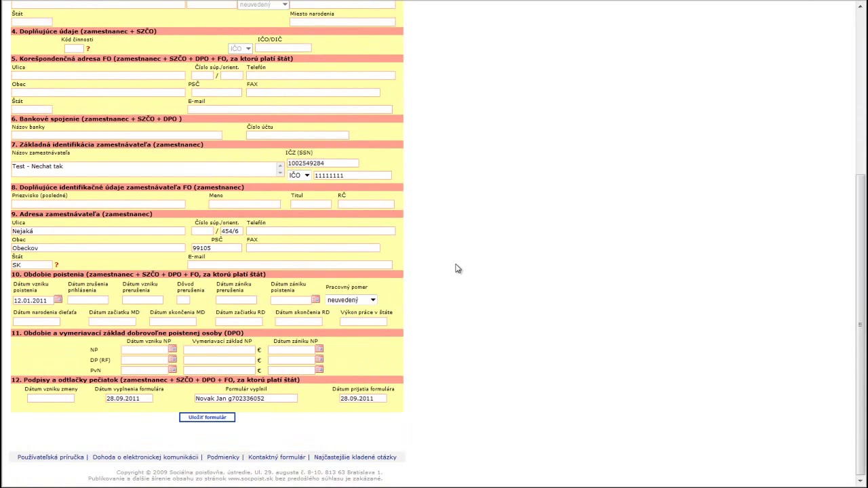Click Formulár vyplnil field
Screen dimensions: 868x488
pos(246,399)
